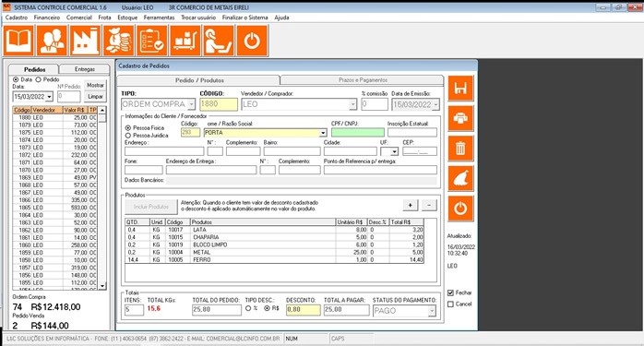
Task: Select order row 1879 in the list
Action: click(55, 125)
